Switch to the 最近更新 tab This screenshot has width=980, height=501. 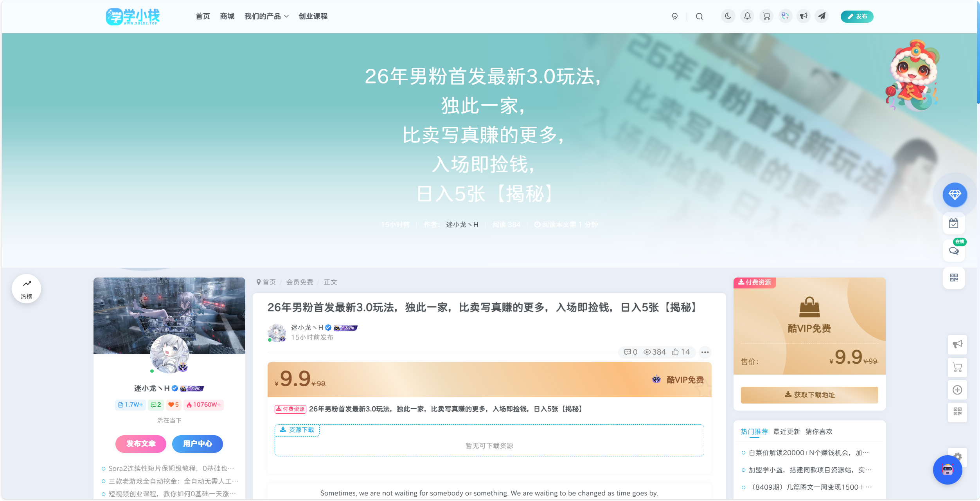click(x=786, y=432)
